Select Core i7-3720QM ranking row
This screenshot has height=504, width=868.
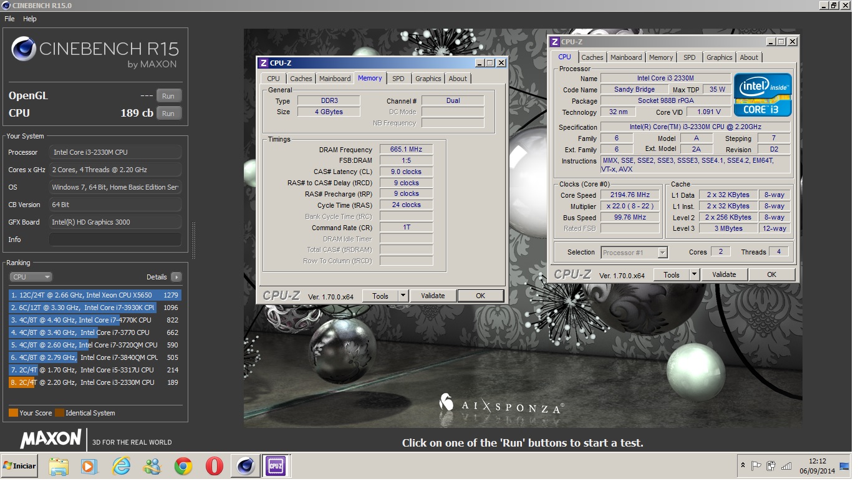tap(95, 345)
